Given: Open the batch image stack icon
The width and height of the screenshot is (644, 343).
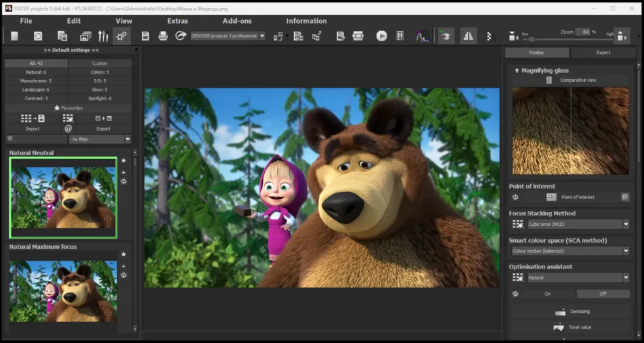Looking at the screenshot, I should pyautogui.click(x=86, y=36).
